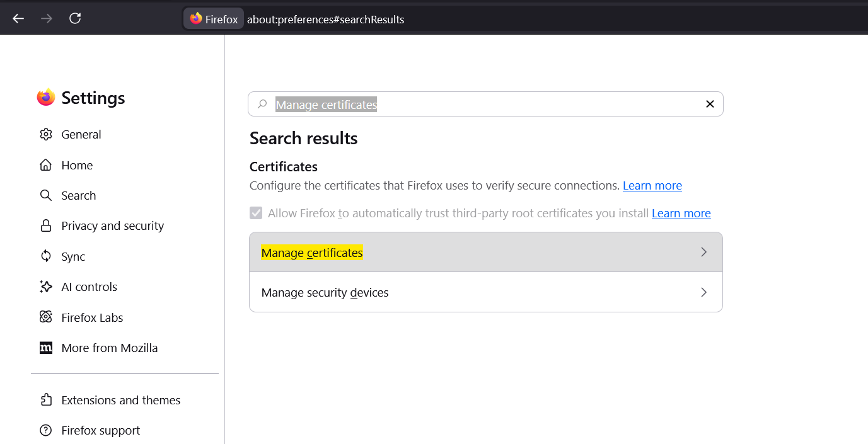Screen dimensions: 868x444
Task: Click the Firefox Labs icon
Action: pos(46,317)
